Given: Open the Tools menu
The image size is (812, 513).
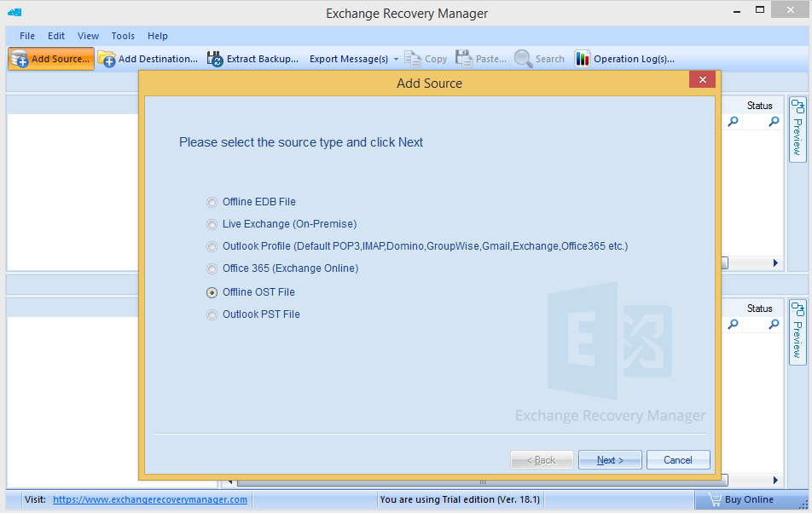Looking at the screenshot, I should click(123, 36).
